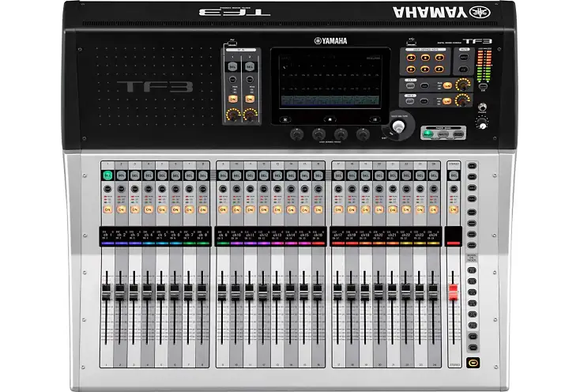Click the ch24 fader cap
Screen dimensions: 580x392
tap(433, 292)
